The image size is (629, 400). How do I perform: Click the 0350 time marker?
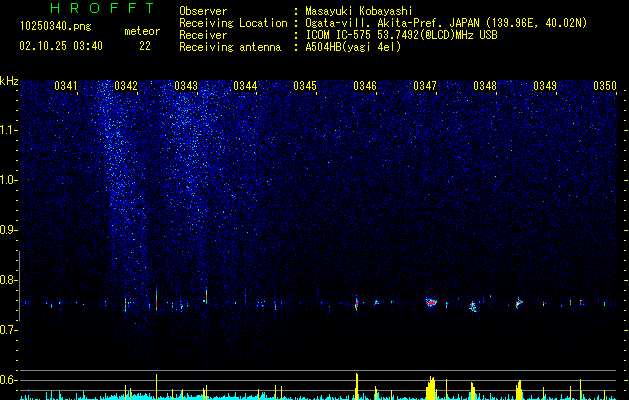tap(605, 86)
